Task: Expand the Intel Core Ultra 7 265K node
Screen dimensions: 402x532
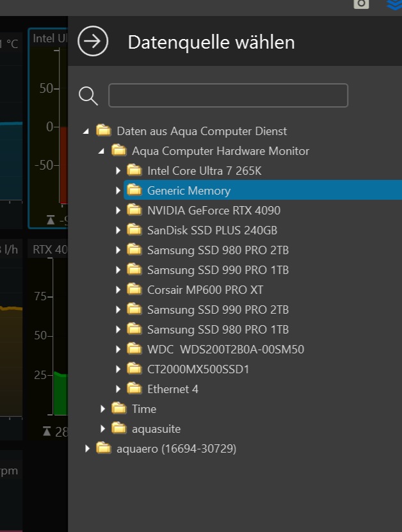Action: (x=118, y=171)
